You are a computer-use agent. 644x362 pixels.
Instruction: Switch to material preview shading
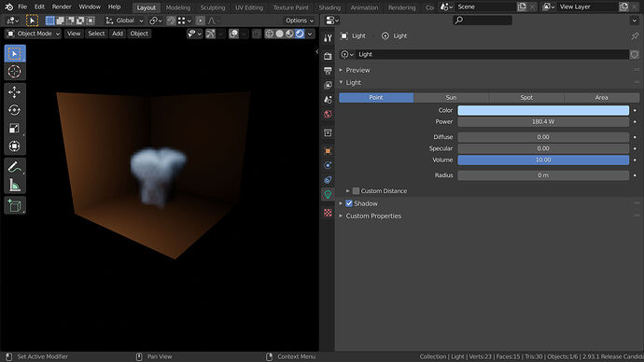coord(289,34)
